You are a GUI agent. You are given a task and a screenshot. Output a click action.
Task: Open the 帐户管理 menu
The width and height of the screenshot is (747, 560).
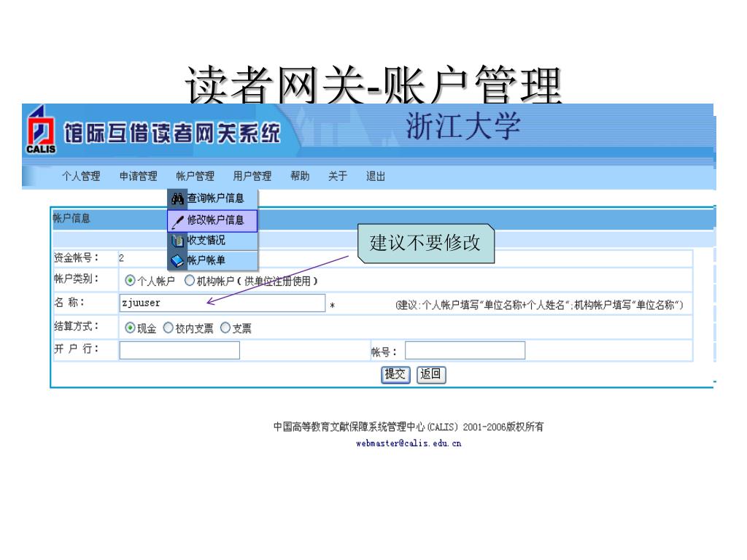(196, 176)
